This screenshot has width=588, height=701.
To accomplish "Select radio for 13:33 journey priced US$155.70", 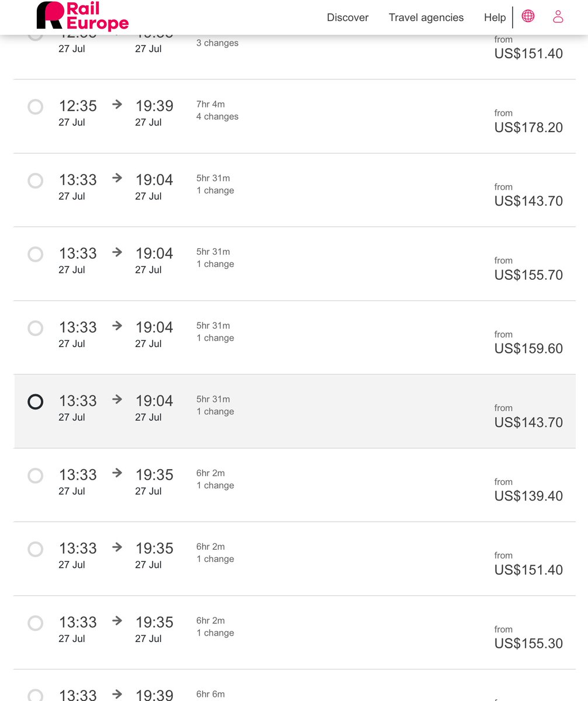I will tap(36, 254).
